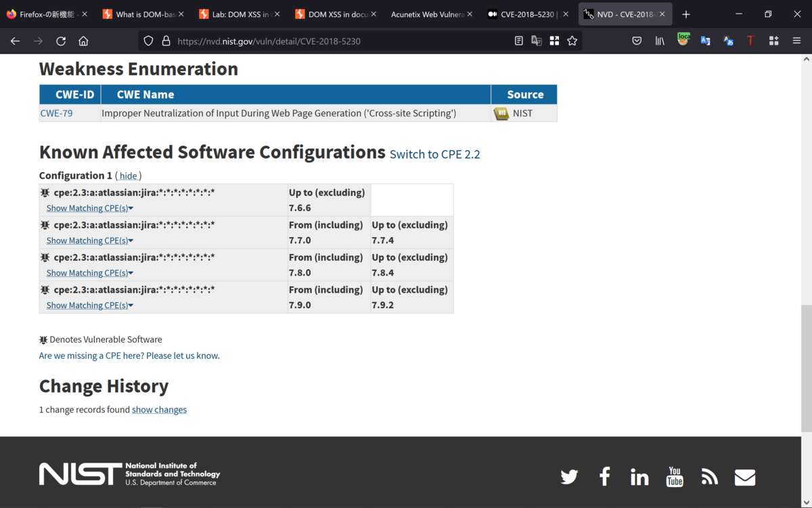Click the 'Change History' heading

coord(104,386)
